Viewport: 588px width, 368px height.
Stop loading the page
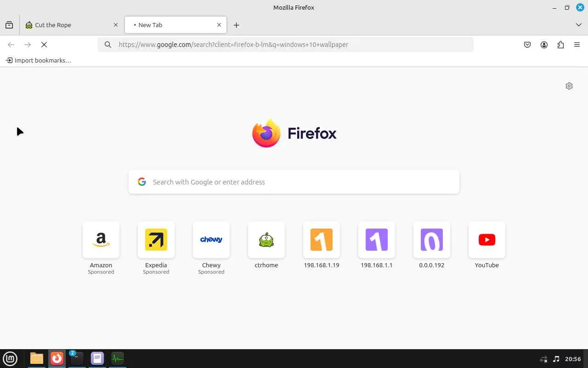(44, 45)
